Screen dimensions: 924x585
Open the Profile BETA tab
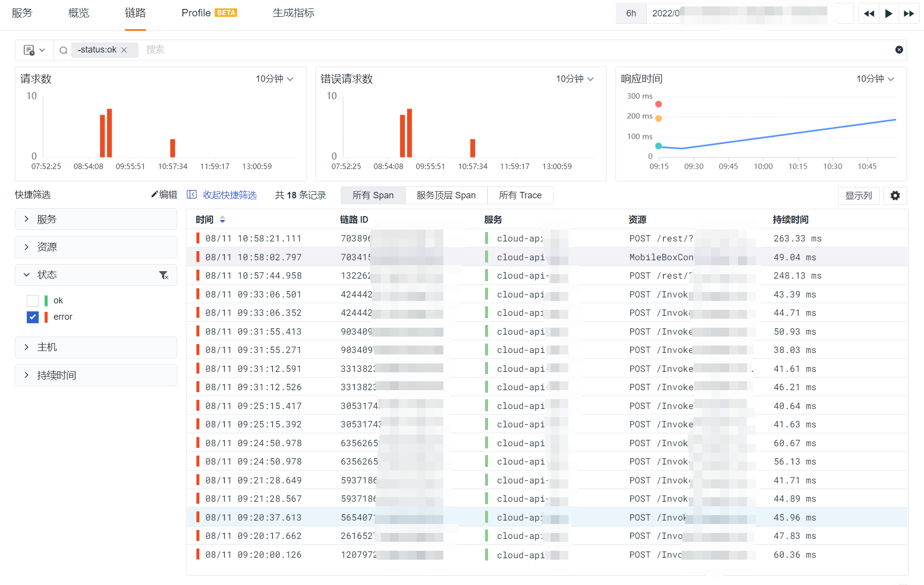pyautogui.click(x=209, y=13)
